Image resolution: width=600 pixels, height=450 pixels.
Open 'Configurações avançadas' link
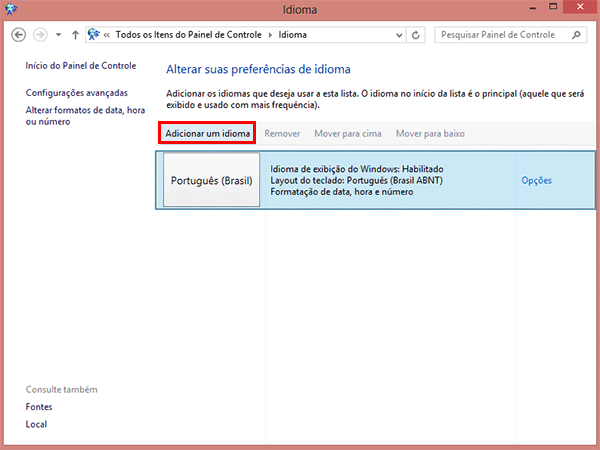77,93
